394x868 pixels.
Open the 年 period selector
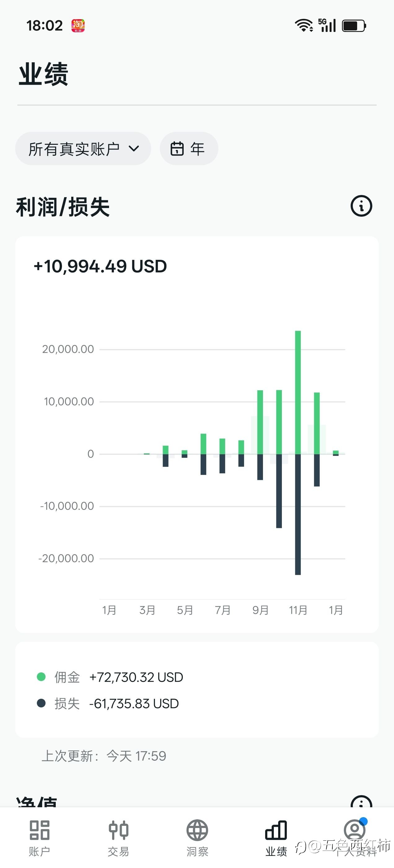189,148
